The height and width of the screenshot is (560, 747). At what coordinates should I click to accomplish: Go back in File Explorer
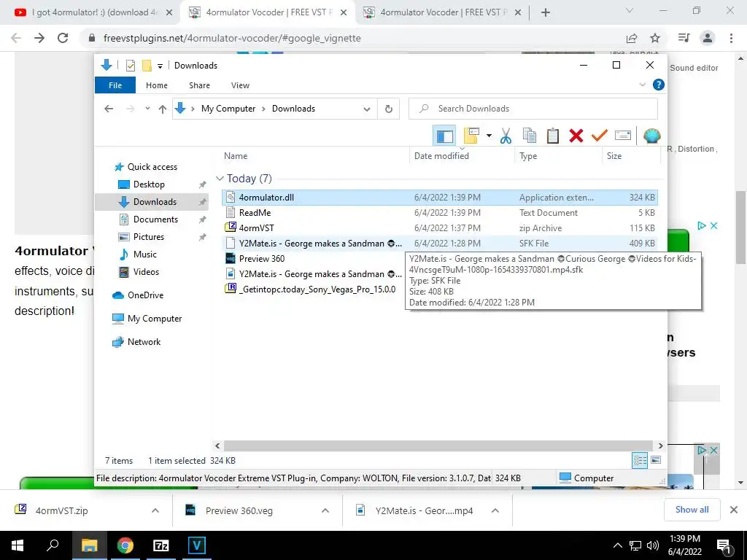pos(109,109)
